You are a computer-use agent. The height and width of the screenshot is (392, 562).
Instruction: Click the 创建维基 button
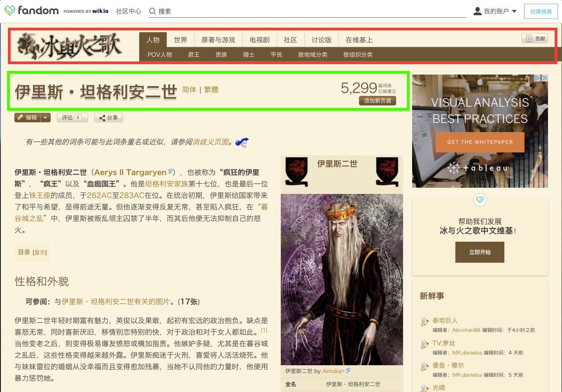click(x=541, y=12)
